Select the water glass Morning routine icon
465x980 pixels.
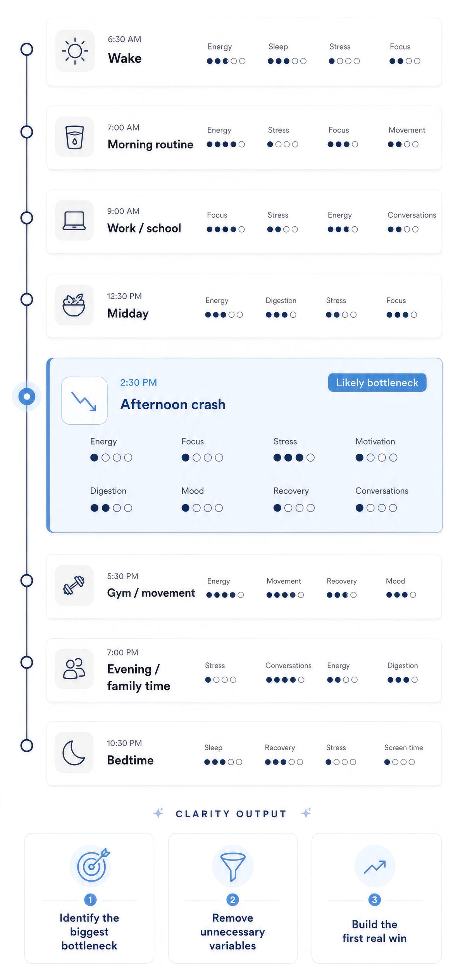pyautogui.click(x=74, y=137)
